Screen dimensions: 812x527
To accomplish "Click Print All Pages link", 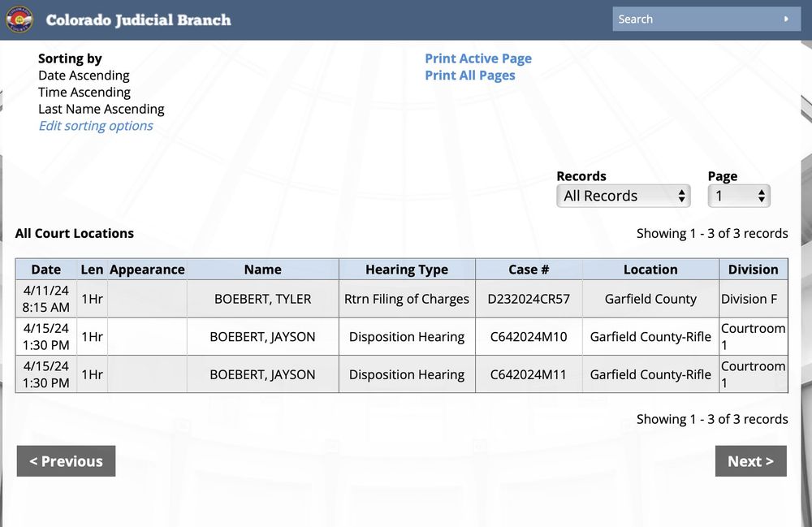I will point(469,76).
